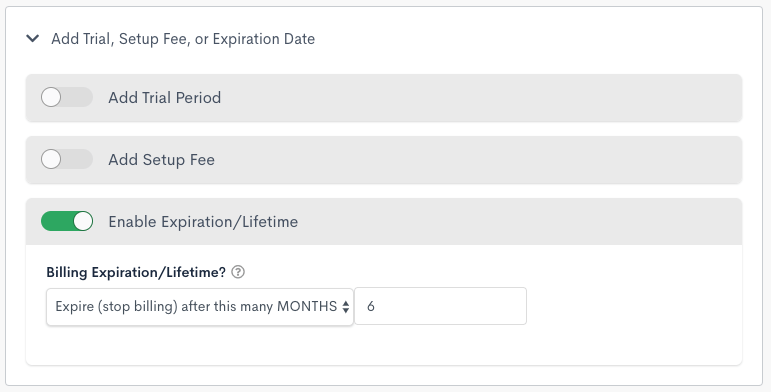The height and width of the screenshot is (392, 771).
Task: Click the up-down arrows on the expiration select
Action: coord(346,307)
